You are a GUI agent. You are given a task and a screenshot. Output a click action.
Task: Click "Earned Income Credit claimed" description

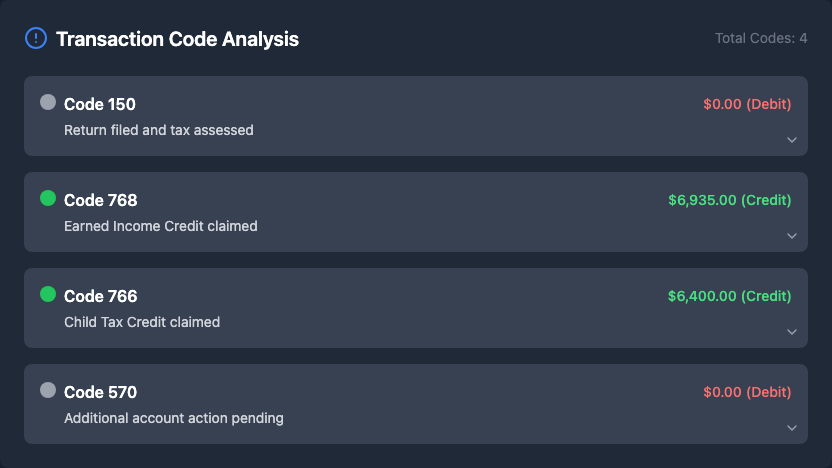[x=161, y=226]
